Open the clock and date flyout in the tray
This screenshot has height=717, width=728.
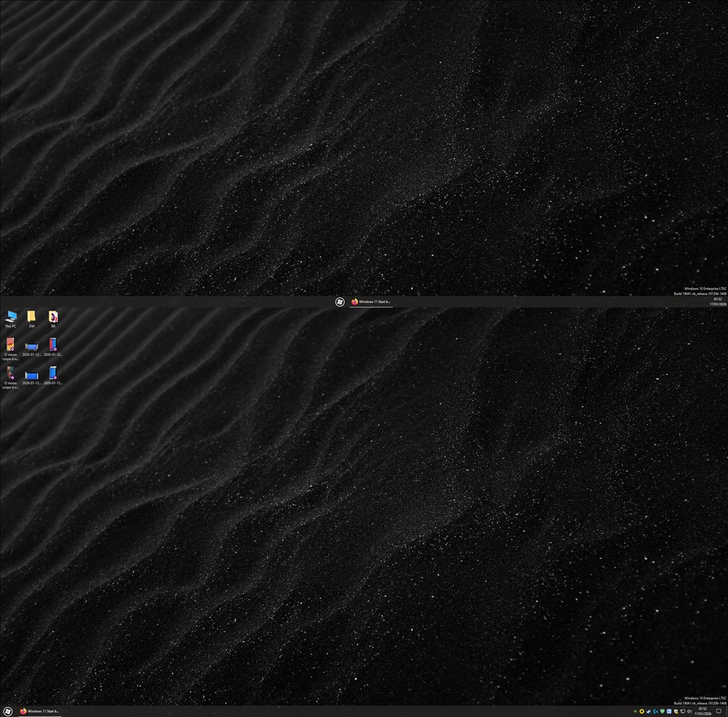tap(703, 711)
